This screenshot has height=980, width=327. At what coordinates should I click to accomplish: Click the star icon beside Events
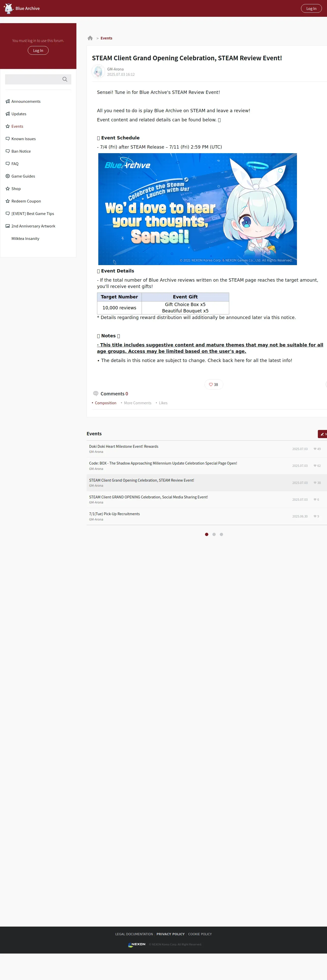click(x=8, y=126)
